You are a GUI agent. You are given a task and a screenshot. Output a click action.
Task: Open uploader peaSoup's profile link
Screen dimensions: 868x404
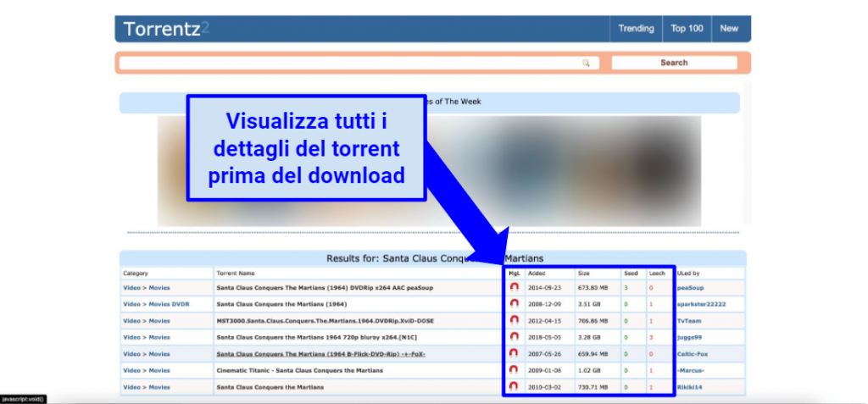point(690,288)
